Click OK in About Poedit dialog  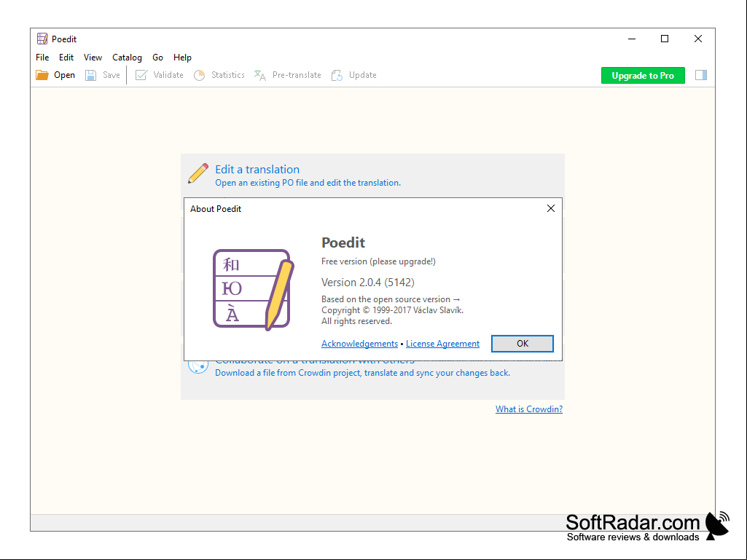point(522,343)
